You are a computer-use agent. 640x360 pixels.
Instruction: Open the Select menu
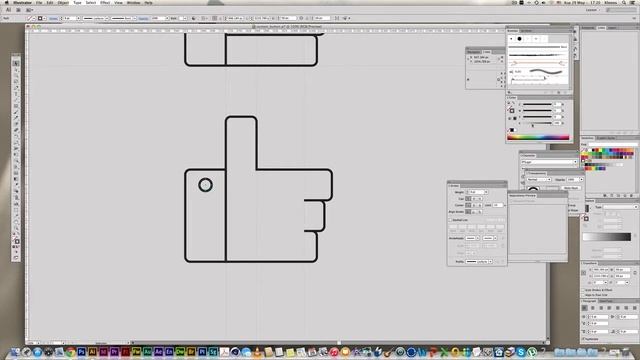tap(91, 2)
